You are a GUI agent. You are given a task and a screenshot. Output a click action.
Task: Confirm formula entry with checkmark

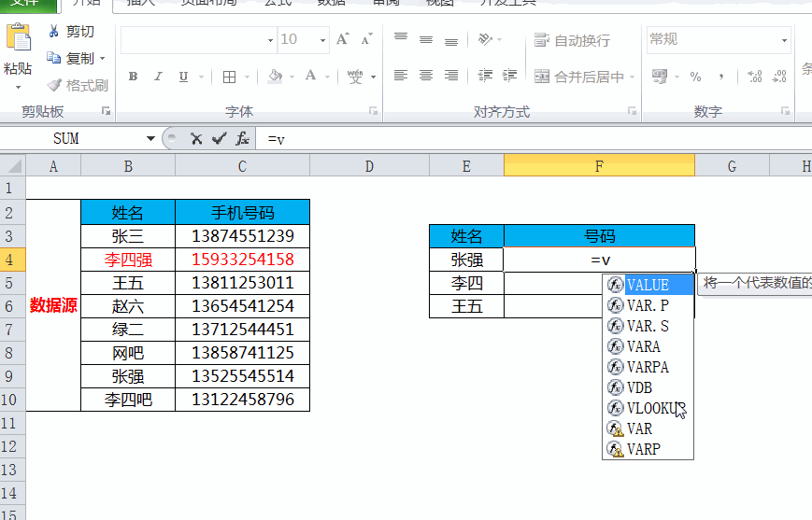pos(219,139)
